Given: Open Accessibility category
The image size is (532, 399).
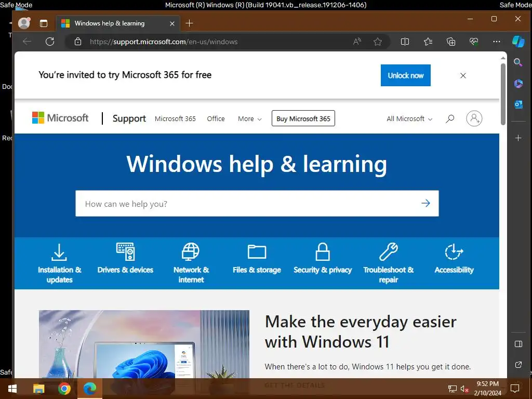Looking at the screenshot, I should click(x=454, y=259).
